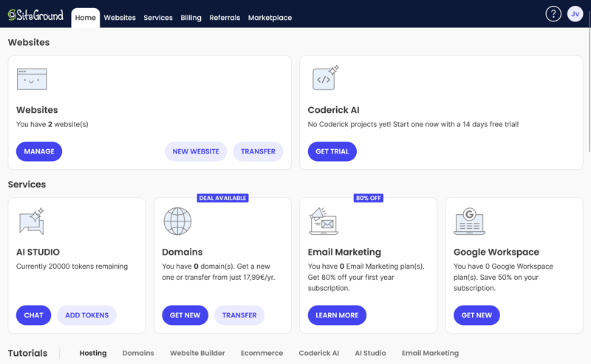Click the Email Marketing laptop icon
Viewport: 591px width, 364px height.
pyautogui.click(x=324, y=222)
